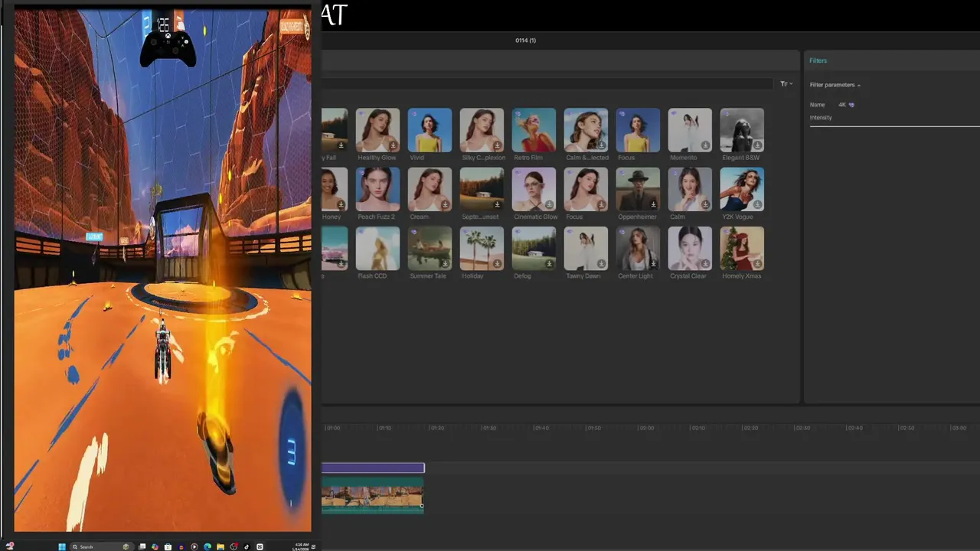Viewport: 980px width, 551px height.
Task: Select the Vivid filter thumbnail
Action: (x=430, y=130)
